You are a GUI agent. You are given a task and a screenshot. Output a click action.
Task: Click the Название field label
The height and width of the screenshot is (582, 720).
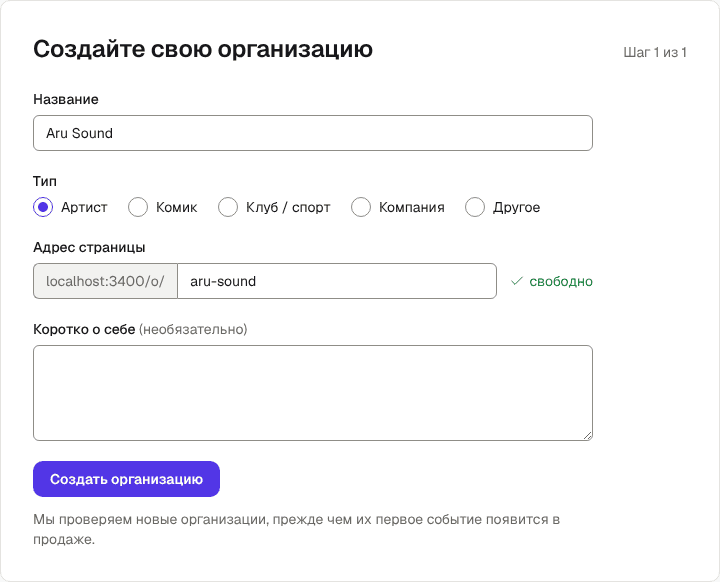[x=66, y=99]
